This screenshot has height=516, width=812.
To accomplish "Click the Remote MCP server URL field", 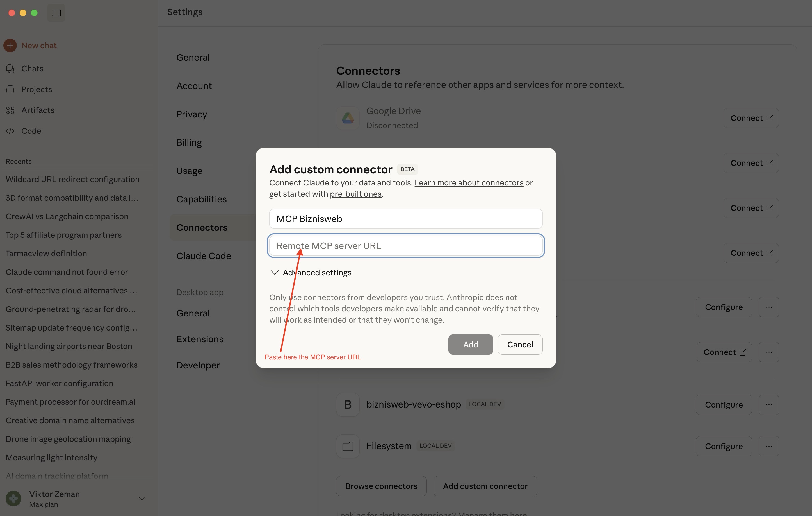I will (405, 246).
